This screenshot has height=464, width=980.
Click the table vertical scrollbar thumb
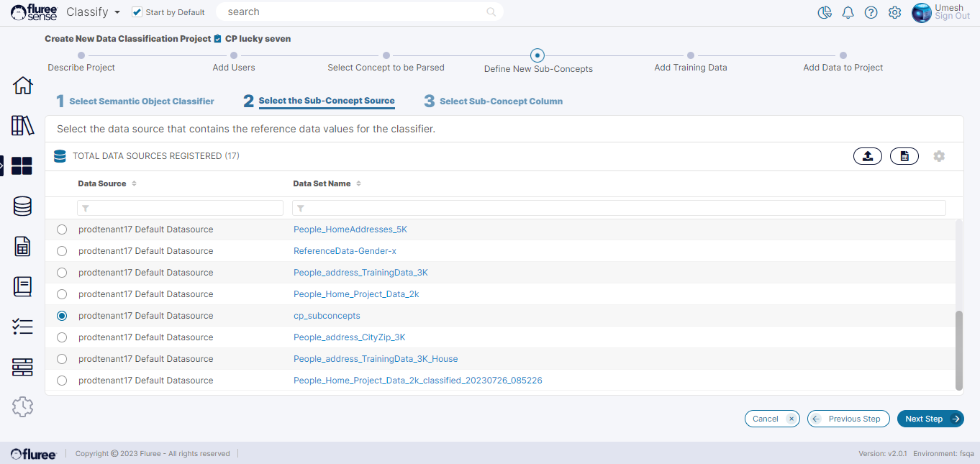tap(958, 350)
